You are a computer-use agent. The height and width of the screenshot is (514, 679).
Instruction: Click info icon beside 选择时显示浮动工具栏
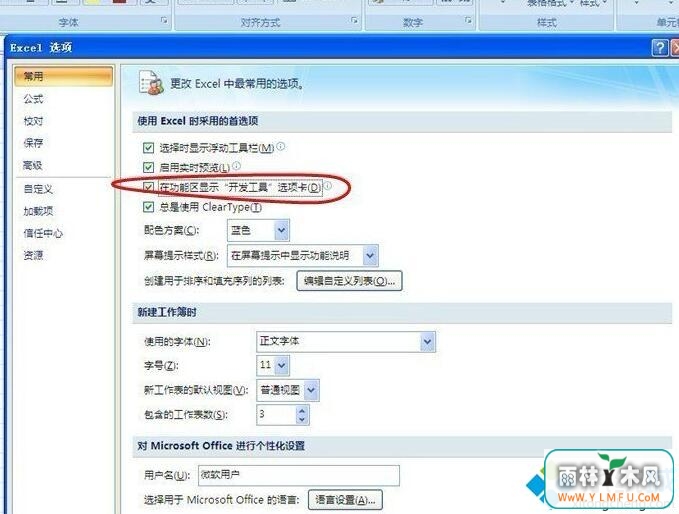[281, 146]
